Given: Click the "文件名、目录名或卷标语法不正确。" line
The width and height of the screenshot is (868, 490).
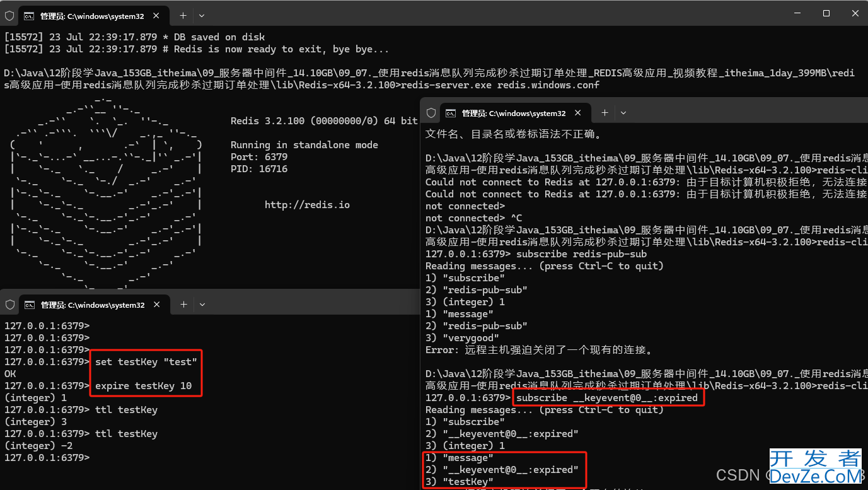Looking at the screenshot, I should [514, 134].
